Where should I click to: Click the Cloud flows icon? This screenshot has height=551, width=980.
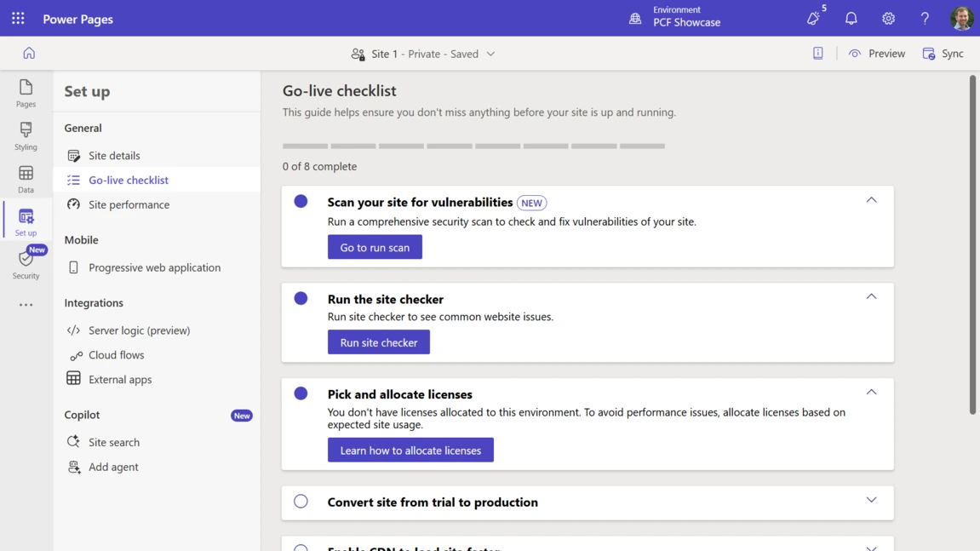[x=77, y=356]
